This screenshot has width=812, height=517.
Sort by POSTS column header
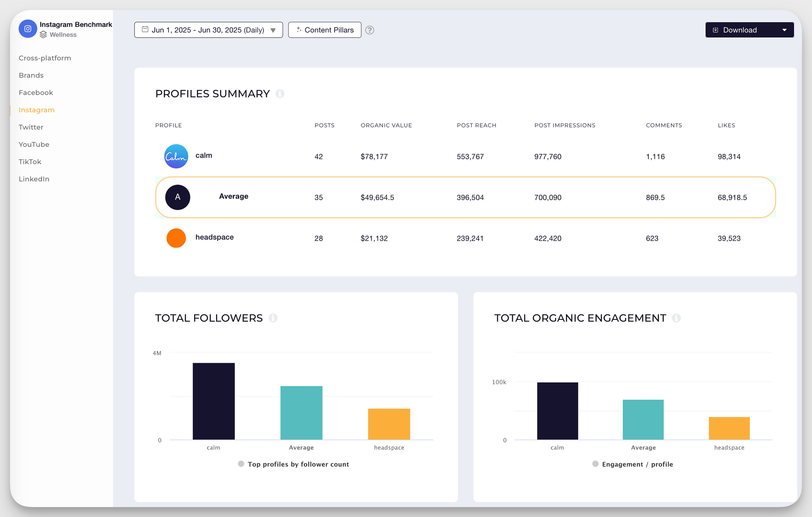(324, 125)
